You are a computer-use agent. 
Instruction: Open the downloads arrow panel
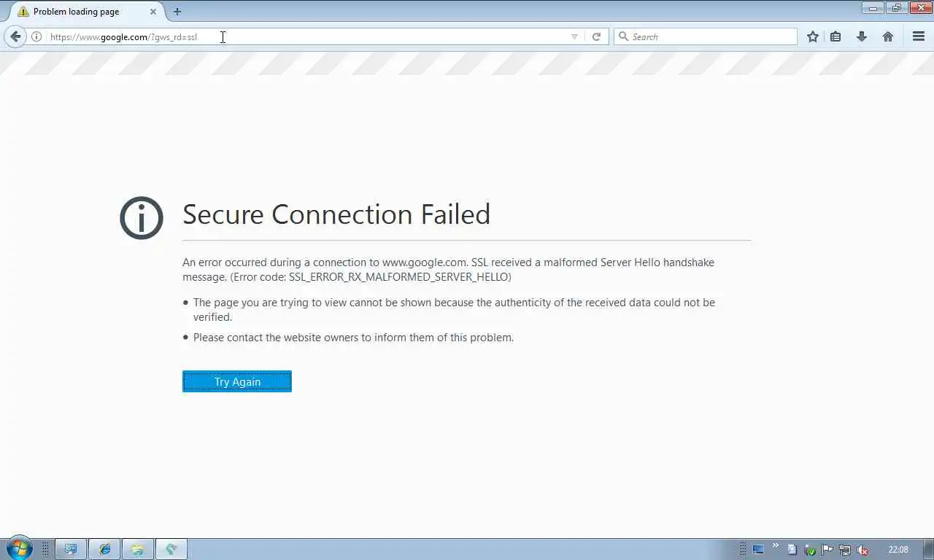(862, 36)
